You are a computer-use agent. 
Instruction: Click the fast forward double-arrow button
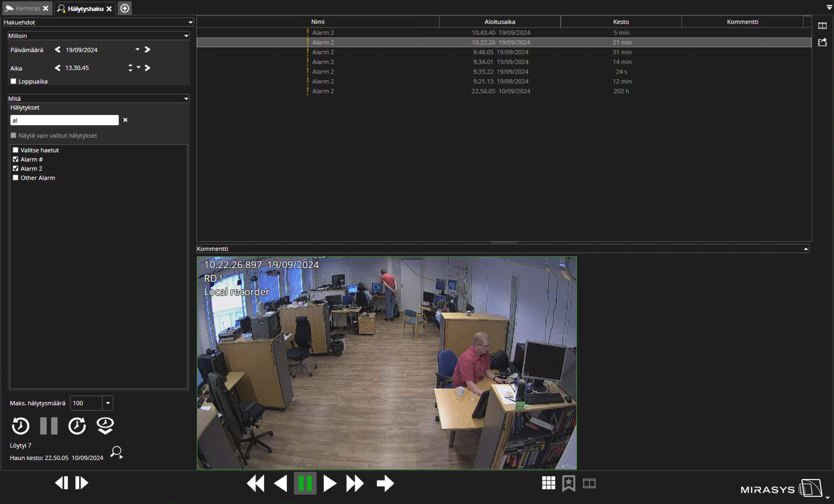[355, 483]
